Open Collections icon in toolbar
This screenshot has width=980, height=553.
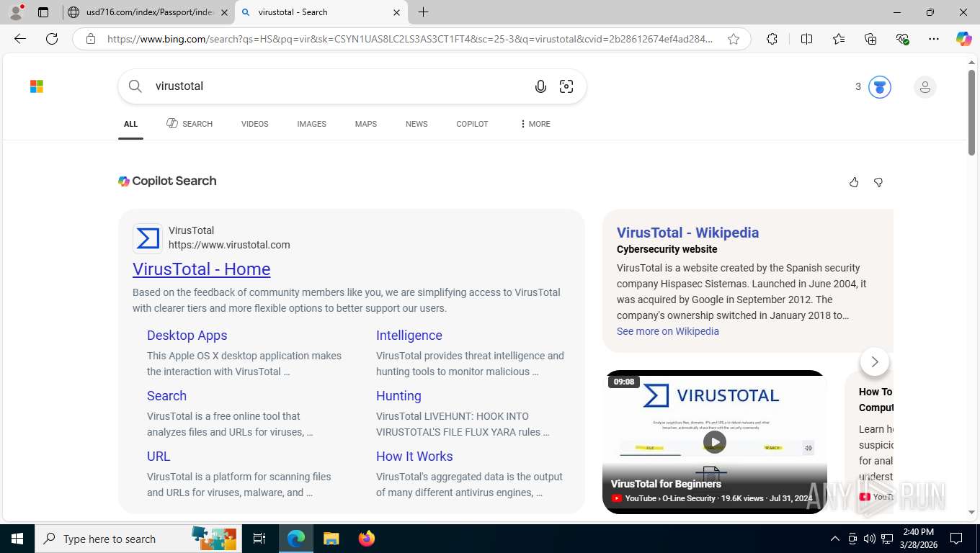[870, 39]
